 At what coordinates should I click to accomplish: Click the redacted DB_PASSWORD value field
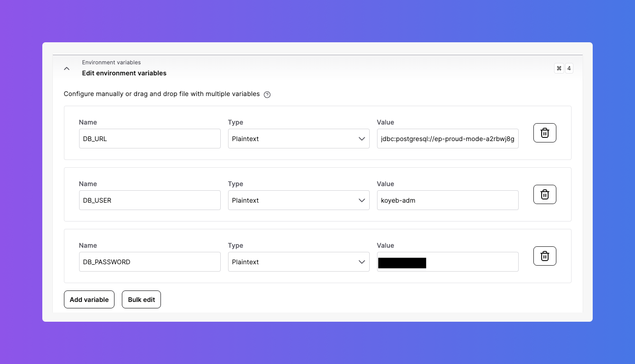coord(447,262)
